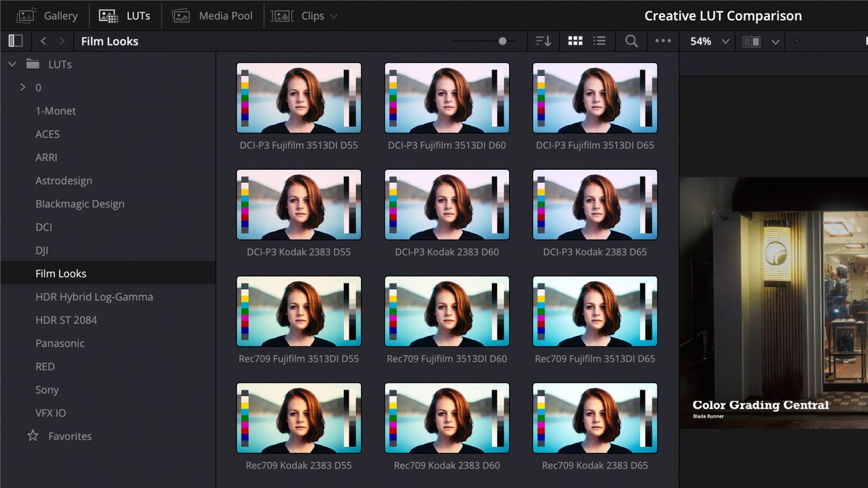This screenshot has height=488, width=868.
Task: Open the Rec709 Kodak 2383 D65 thumbnail
Action: [x=595, y=418]
